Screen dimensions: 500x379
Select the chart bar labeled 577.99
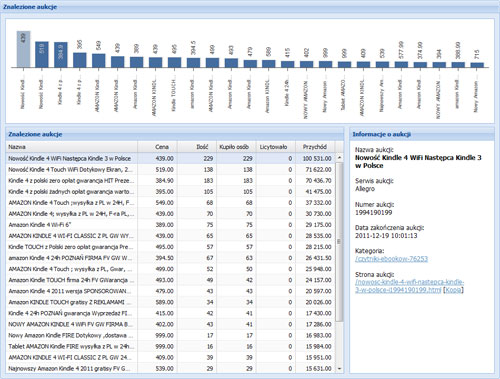[401, 64]
